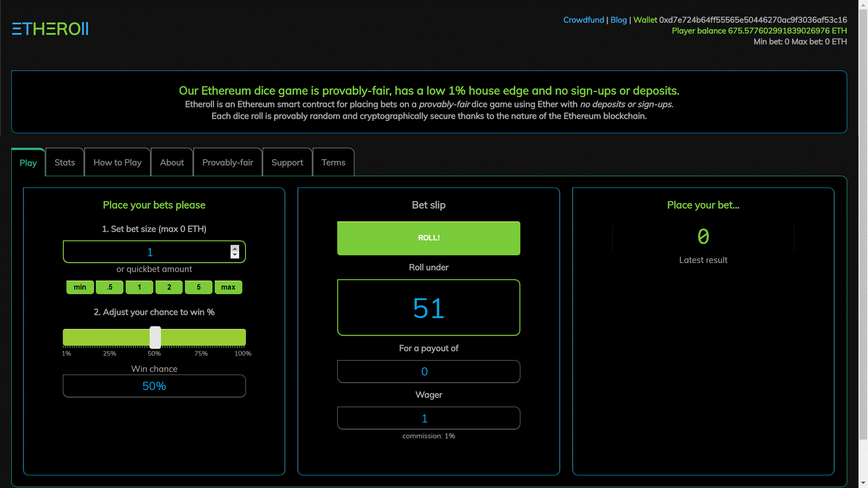This screenshot has height=488, width=868.
Task: Click the win chance slider handle
Action: click(155, 338)
